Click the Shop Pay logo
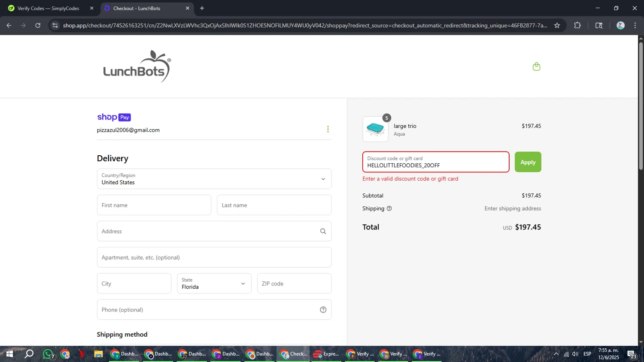The width and height of the screenshot is (644, 362). 114,117
